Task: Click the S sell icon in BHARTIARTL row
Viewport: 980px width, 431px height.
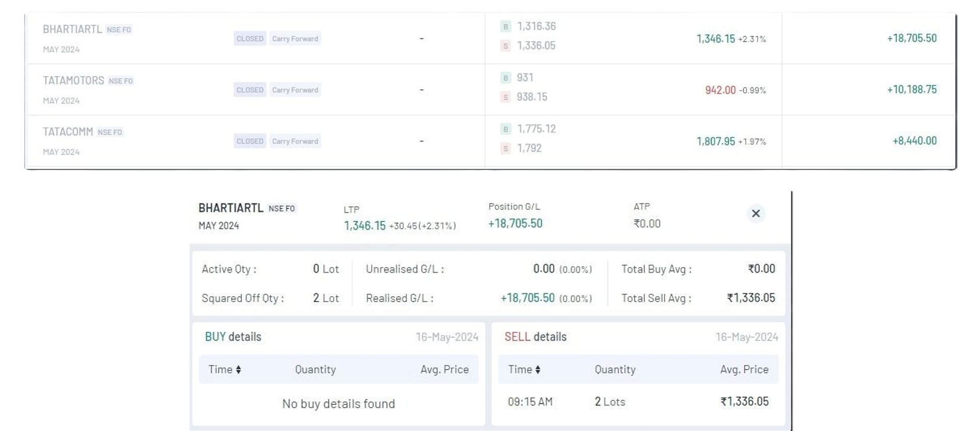Action: pos(505,46)
